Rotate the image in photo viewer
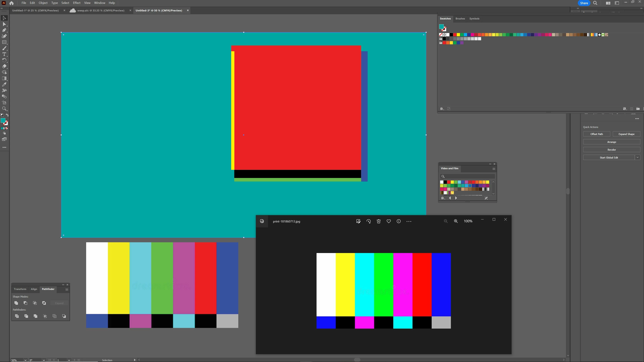This screenshot has height=362, width=644. click(368, 221)
